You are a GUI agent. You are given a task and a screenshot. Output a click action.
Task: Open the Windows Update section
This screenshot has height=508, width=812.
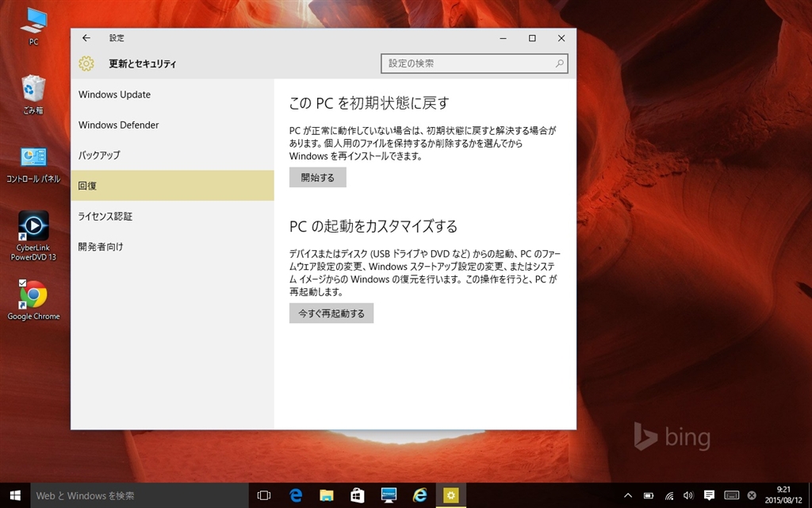coord(172,94)
